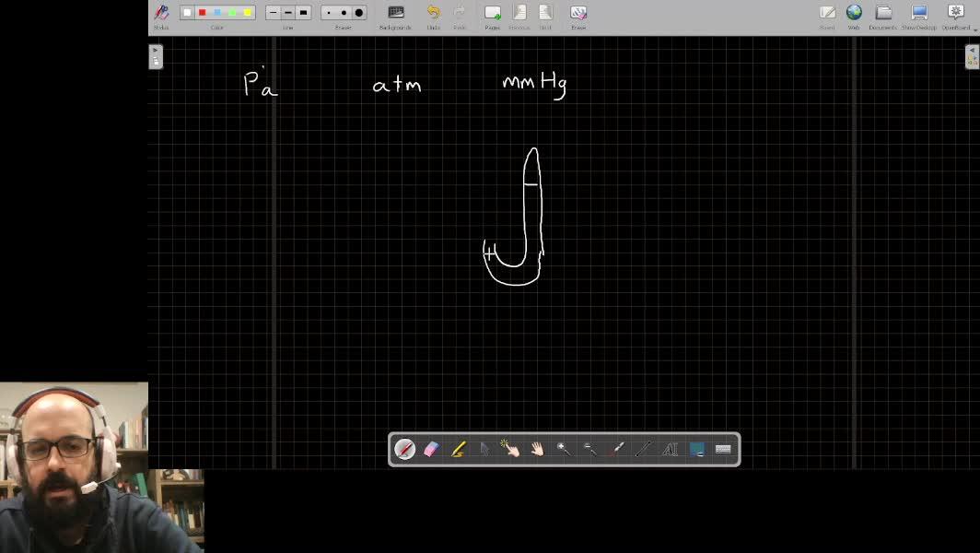Select the text writing tool
Screen dimensions: 980x553
click(671, 449)
